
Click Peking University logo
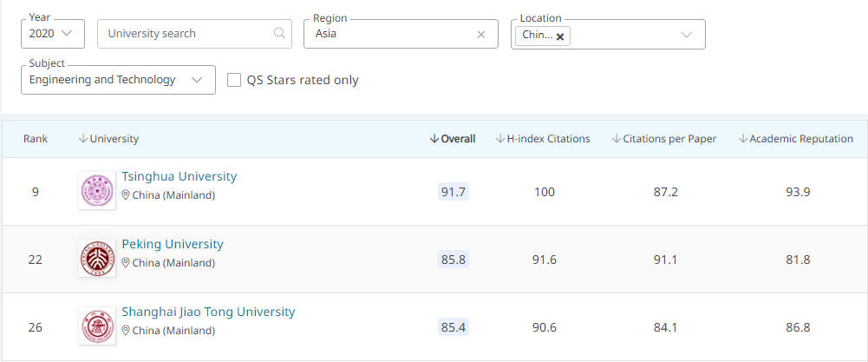96,258
